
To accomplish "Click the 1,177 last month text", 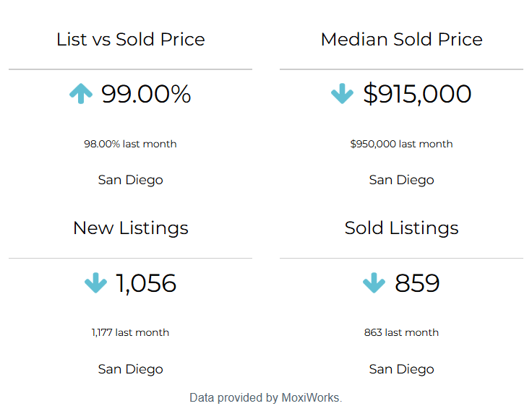I will tap(130, 332).
